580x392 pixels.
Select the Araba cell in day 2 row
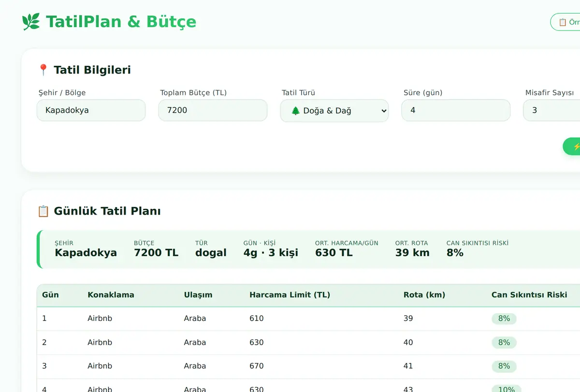195,342
